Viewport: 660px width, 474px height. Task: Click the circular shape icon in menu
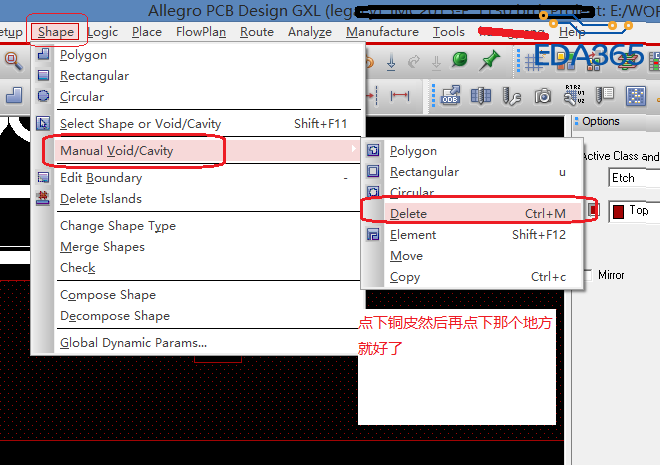pos(43,96)
